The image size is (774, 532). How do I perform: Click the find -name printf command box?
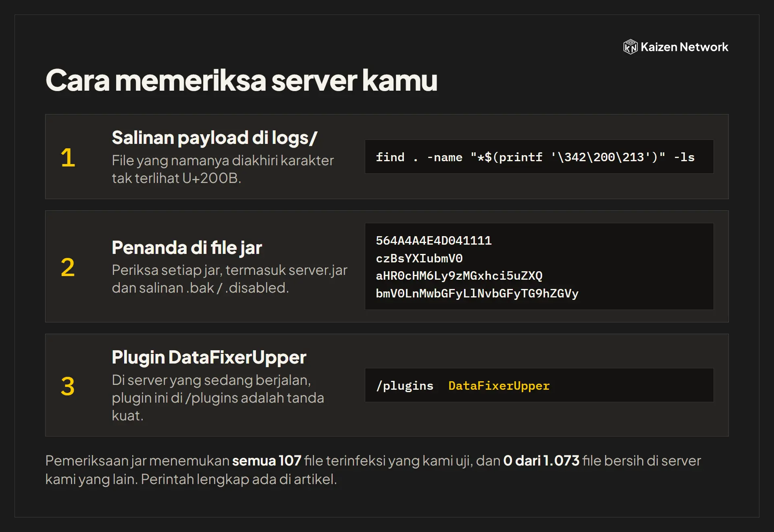point(539,157)
